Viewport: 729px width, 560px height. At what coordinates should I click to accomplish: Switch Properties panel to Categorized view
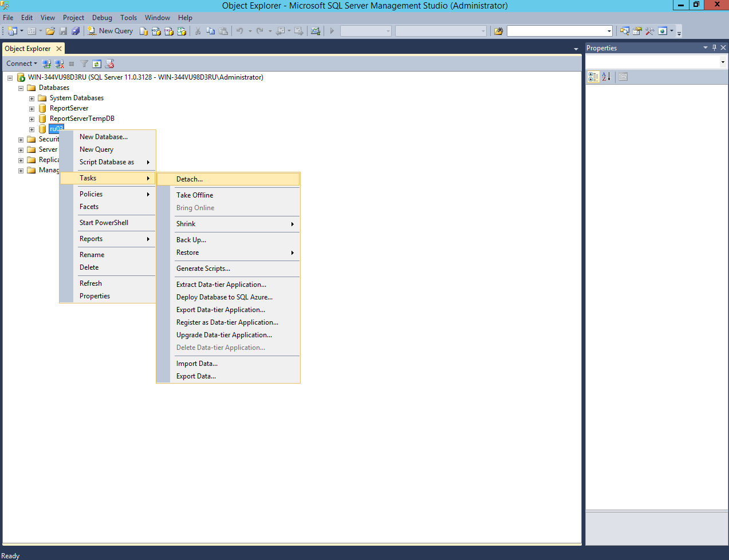(593, 77)
